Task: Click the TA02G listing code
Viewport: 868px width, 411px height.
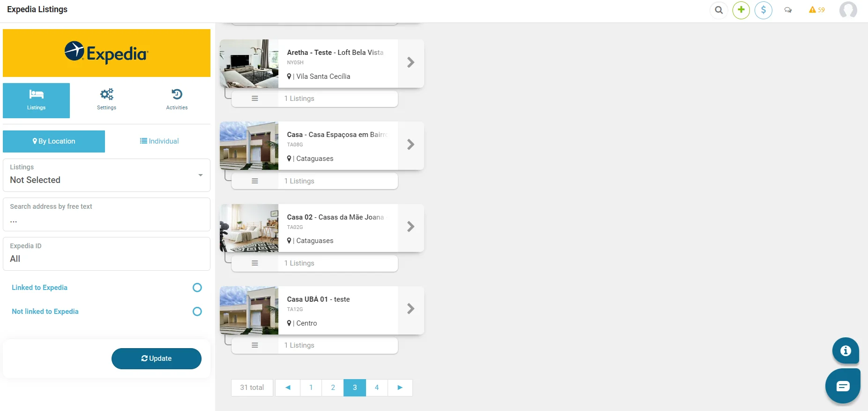Action: coord(295,227)
